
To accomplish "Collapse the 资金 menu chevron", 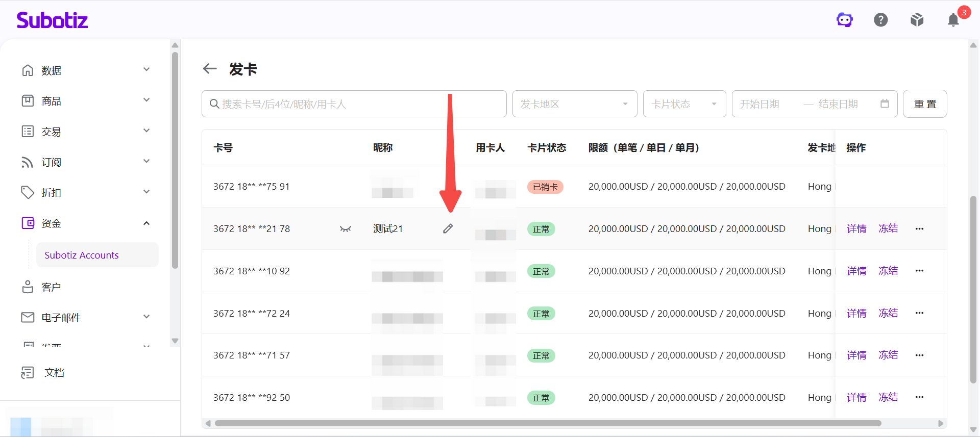I will 146,223.
